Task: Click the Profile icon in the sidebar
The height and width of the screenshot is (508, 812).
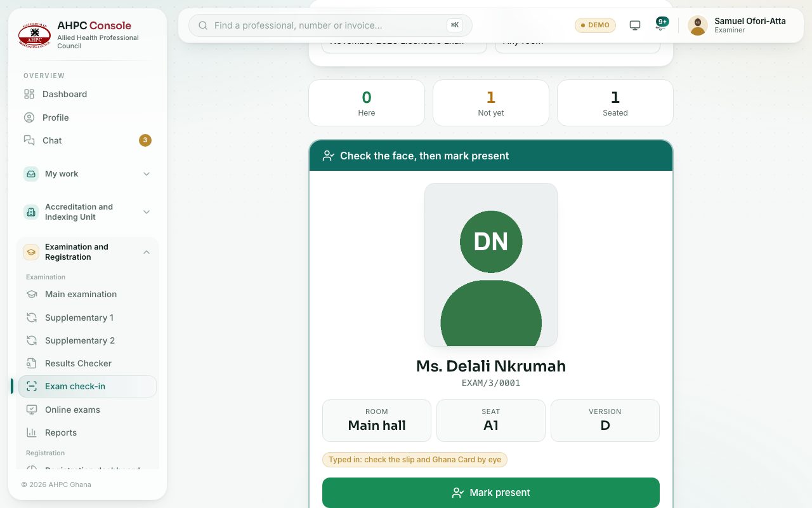Action: [29, 117]
